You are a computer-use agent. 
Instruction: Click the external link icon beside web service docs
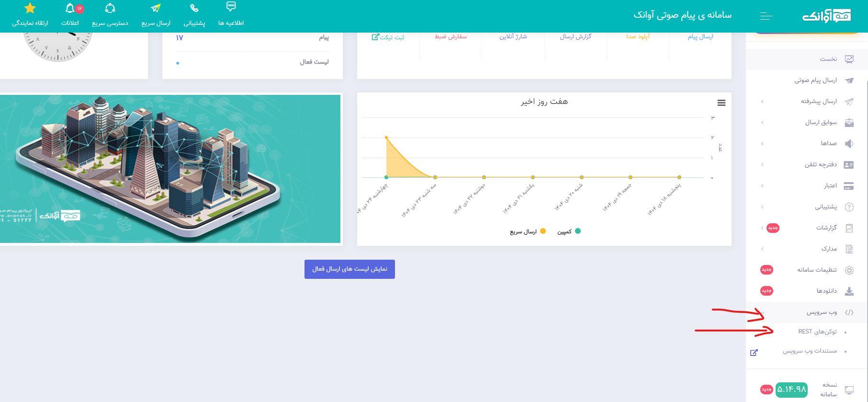(754, 353)
